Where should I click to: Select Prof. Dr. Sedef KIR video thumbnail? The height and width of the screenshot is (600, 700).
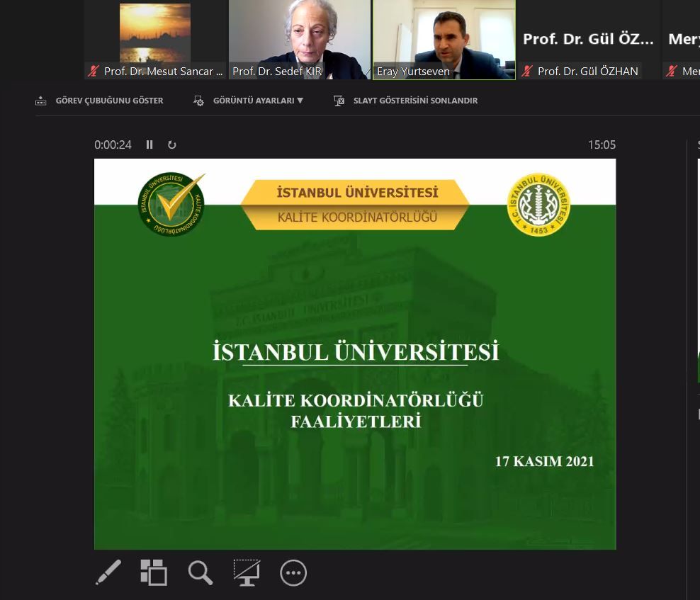(x=299, y=35)
